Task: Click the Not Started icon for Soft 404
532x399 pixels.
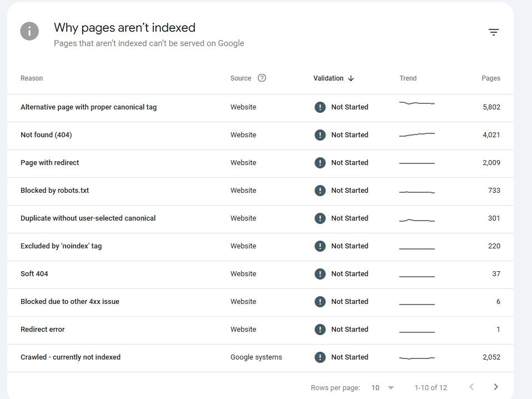Action: point(320,274)
